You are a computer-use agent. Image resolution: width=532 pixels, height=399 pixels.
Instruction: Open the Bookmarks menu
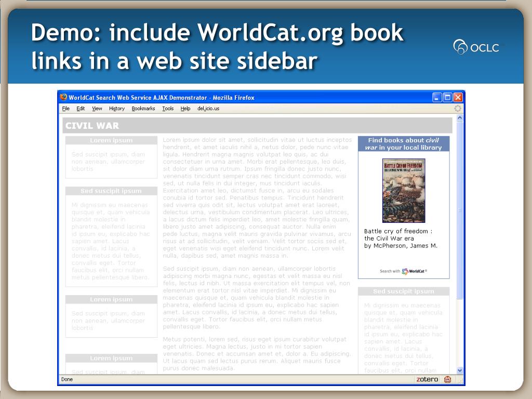(143, 109)
